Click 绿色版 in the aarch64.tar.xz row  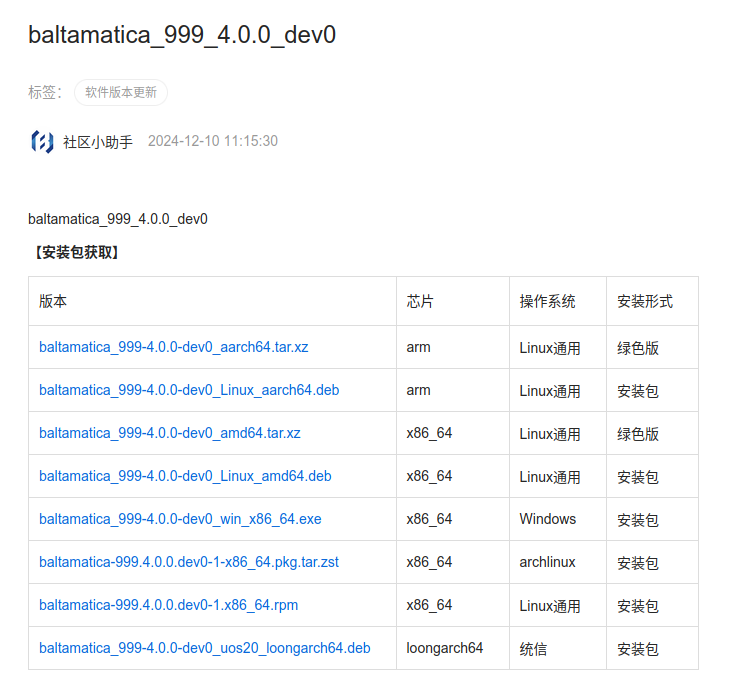tap(638, 348)
